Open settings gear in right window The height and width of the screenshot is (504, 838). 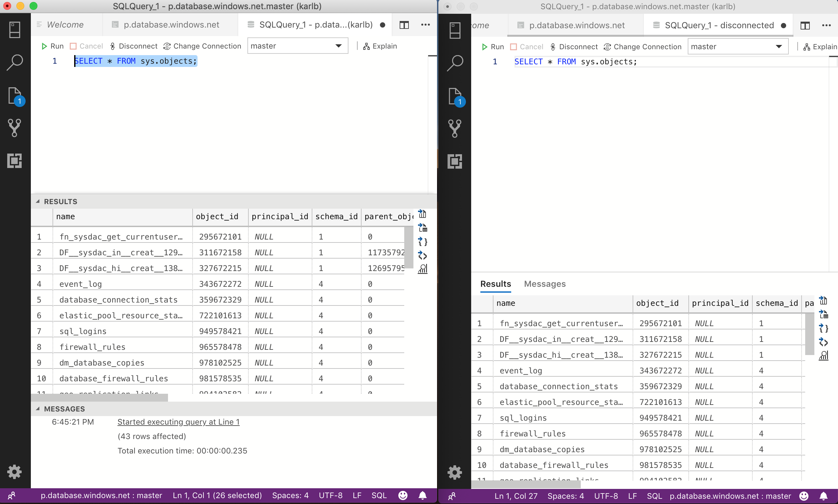[x=455, y=472]
